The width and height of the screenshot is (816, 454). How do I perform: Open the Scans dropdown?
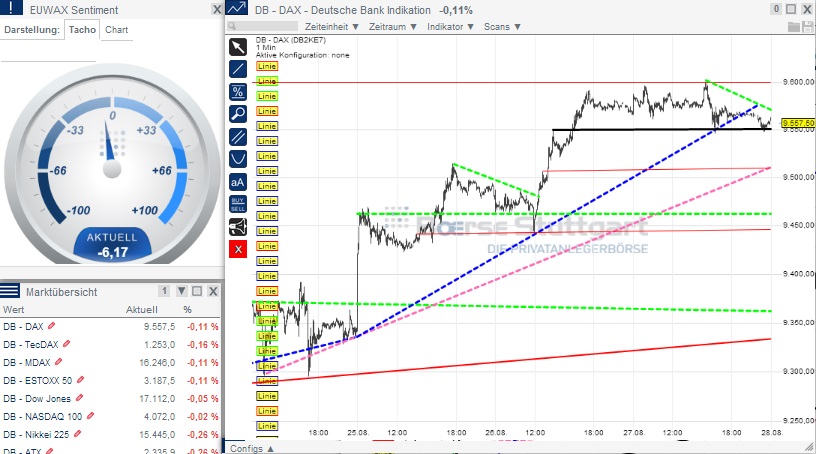click(x=502, y=27)
